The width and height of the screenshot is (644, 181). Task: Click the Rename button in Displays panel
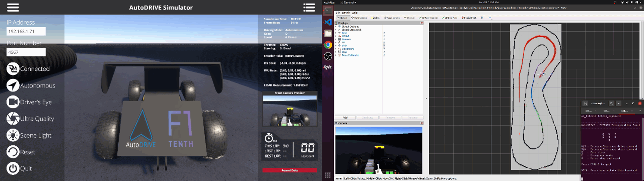coord(412,117)
